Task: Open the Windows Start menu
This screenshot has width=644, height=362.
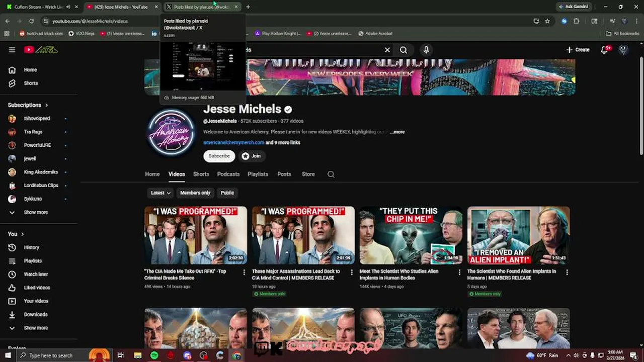Action: [8, 355]
